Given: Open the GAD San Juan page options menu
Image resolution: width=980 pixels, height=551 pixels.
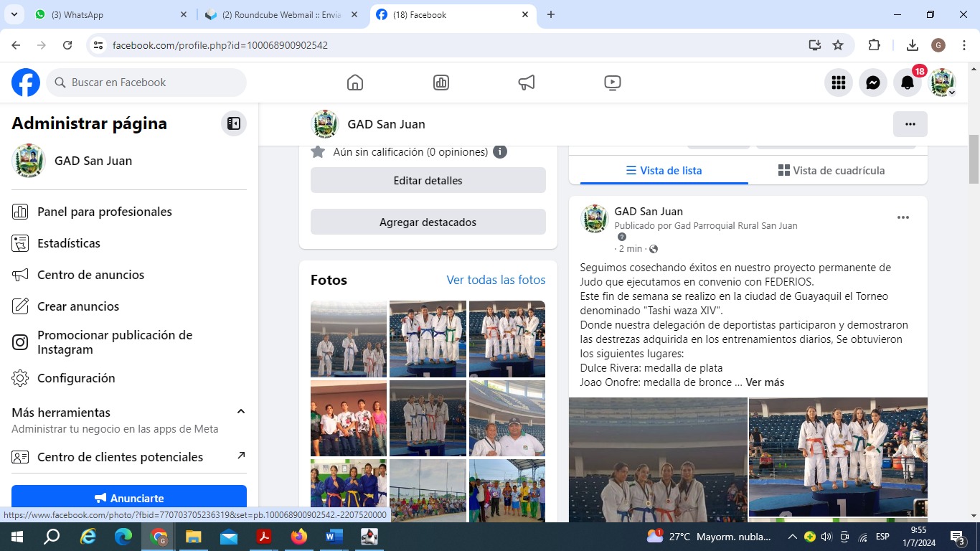Looking at the screenshot, I should pyautogui.click(x=910, y=124).
